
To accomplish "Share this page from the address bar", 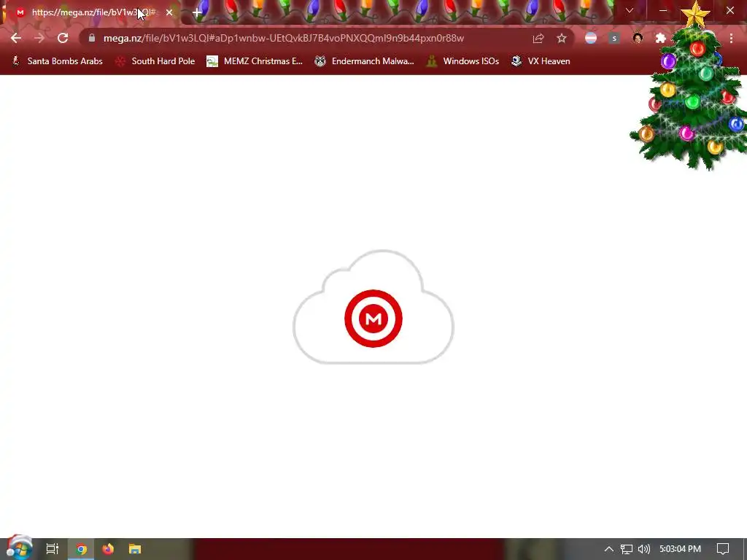I will coord(538,38).
